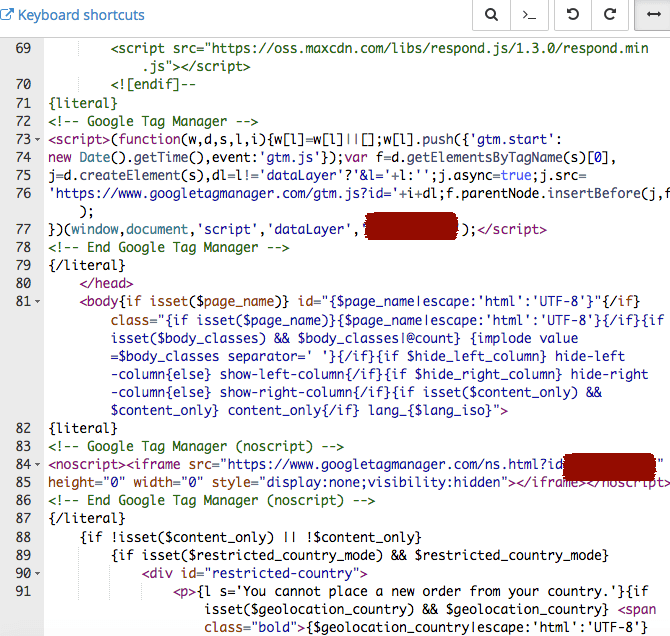Redo the last edit
This screenshot has height=636, width=670.
point(610,15)
